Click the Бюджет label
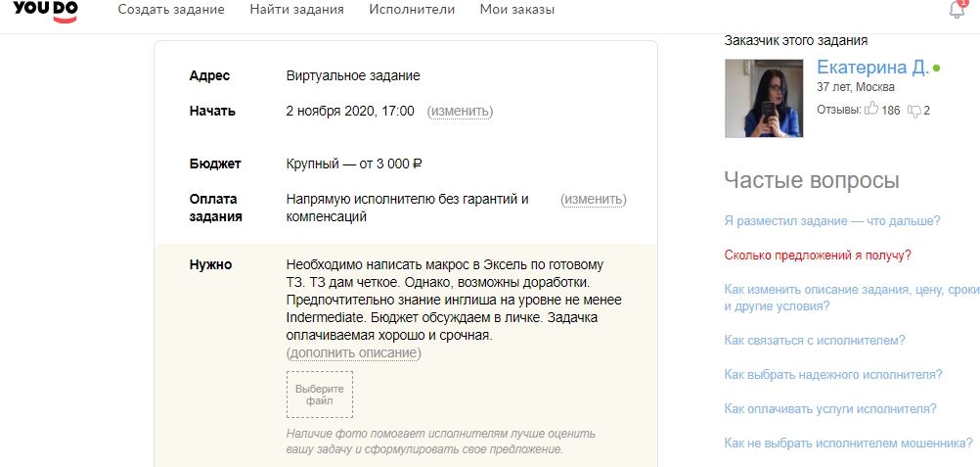The image size is (980, 467). (x=215, y=164)
